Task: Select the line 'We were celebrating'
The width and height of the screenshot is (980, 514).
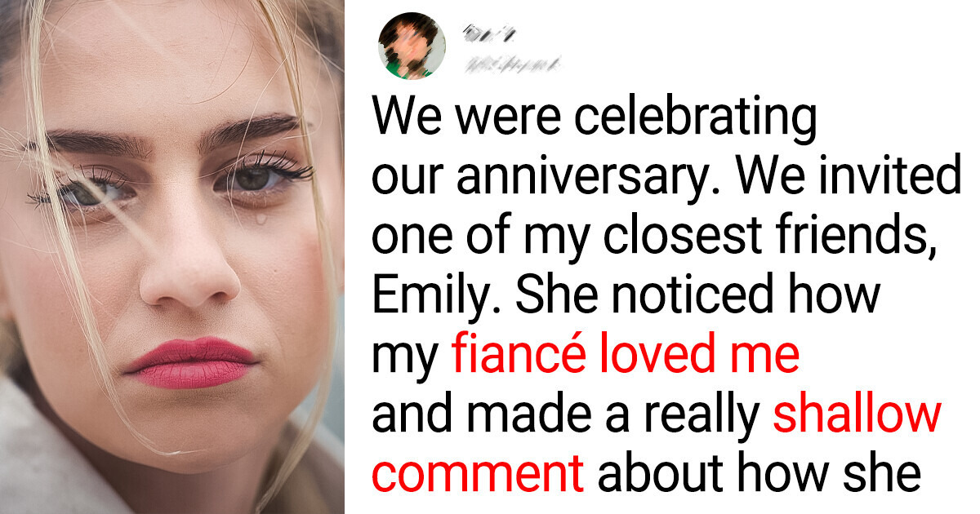Action: coord(595,120)
